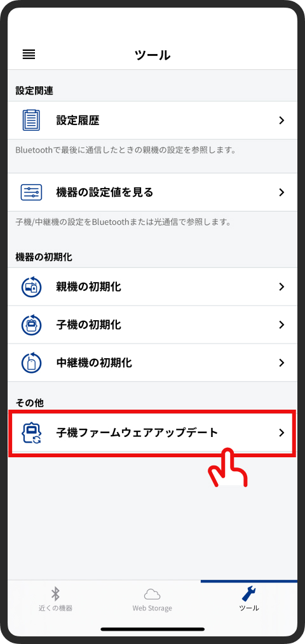
Task: Open 親機の初期化 chevron arrow
Action: [281, 286]
